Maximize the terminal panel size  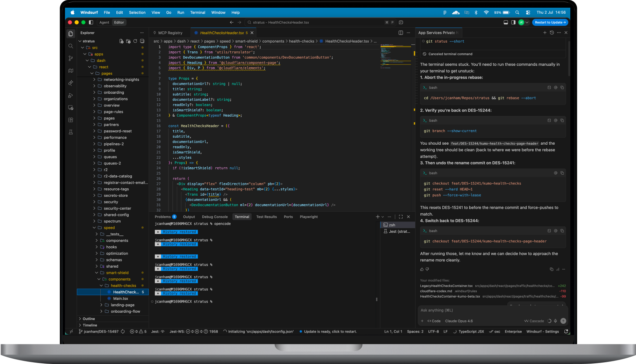tap(401, 217)
